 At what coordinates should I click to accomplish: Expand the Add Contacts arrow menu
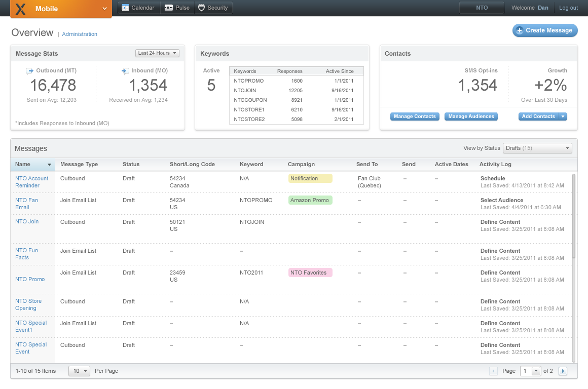pyautogui.click(x=563, y=116)
